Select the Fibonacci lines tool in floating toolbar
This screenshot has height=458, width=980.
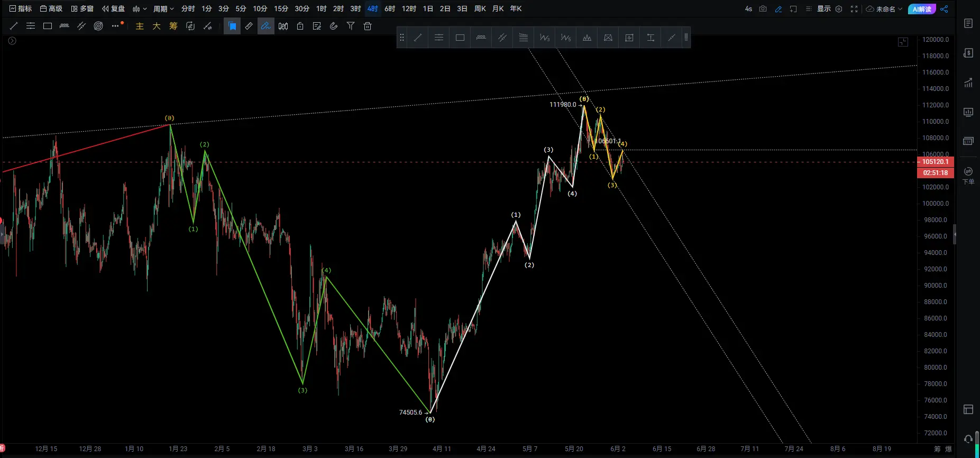pos(524,38)
